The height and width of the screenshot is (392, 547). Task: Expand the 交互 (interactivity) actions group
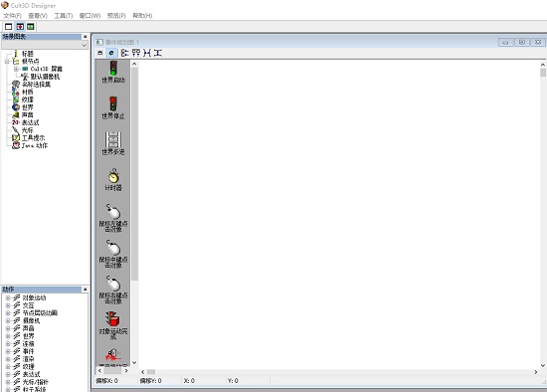click(8, 305)
